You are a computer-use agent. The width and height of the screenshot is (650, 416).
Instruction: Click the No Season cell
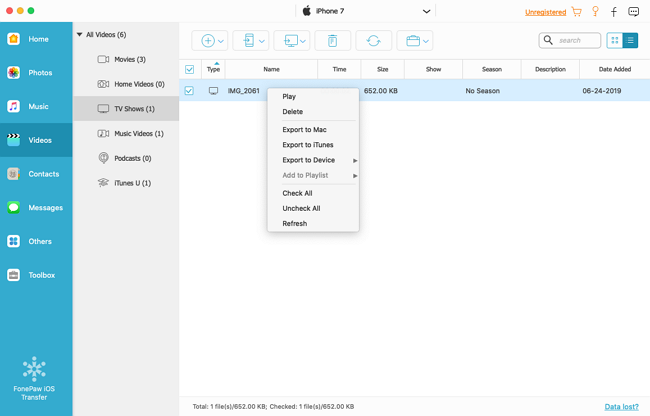483,91
